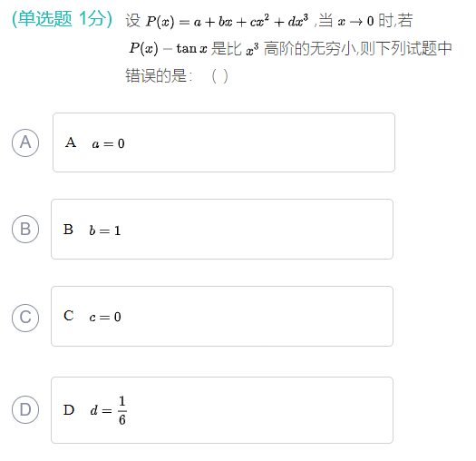Click the answer box containing a = 0

224,142
